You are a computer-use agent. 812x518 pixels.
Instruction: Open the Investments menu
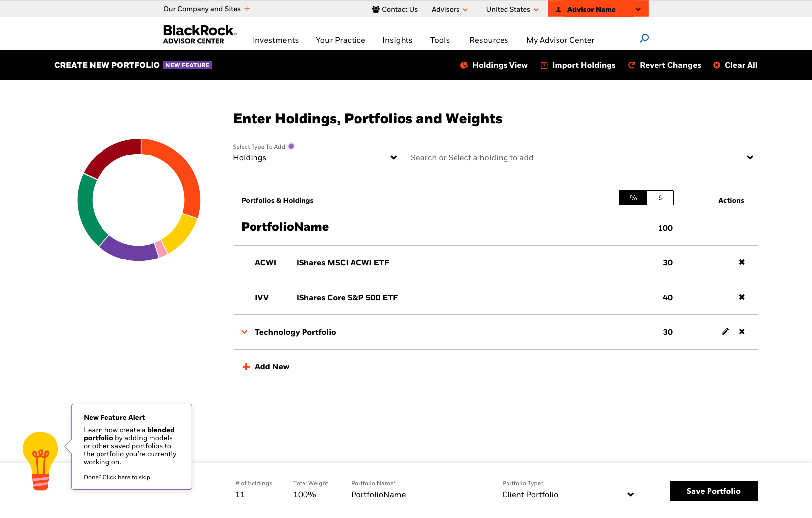(275, 40)
